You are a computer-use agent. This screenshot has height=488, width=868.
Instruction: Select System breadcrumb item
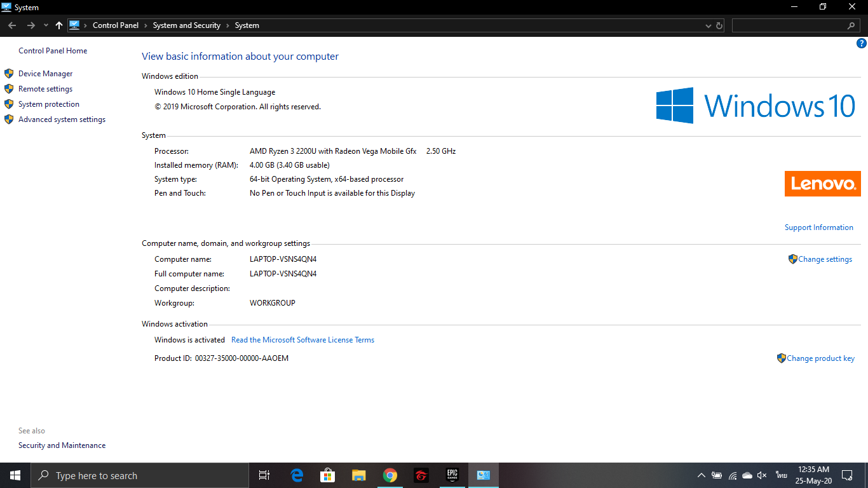(247, 25)
